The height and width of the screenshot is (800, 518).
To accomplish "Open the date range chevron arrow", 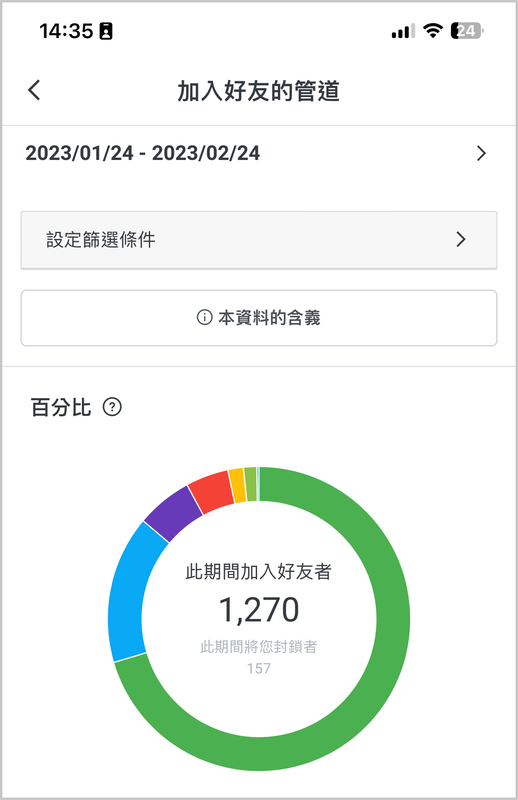I will 481,153.
